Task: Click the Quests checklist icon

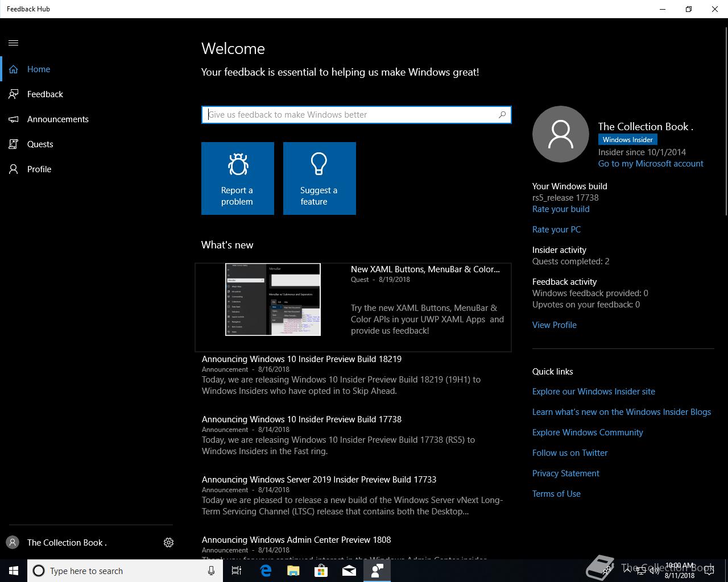Action: click(14, 144)
